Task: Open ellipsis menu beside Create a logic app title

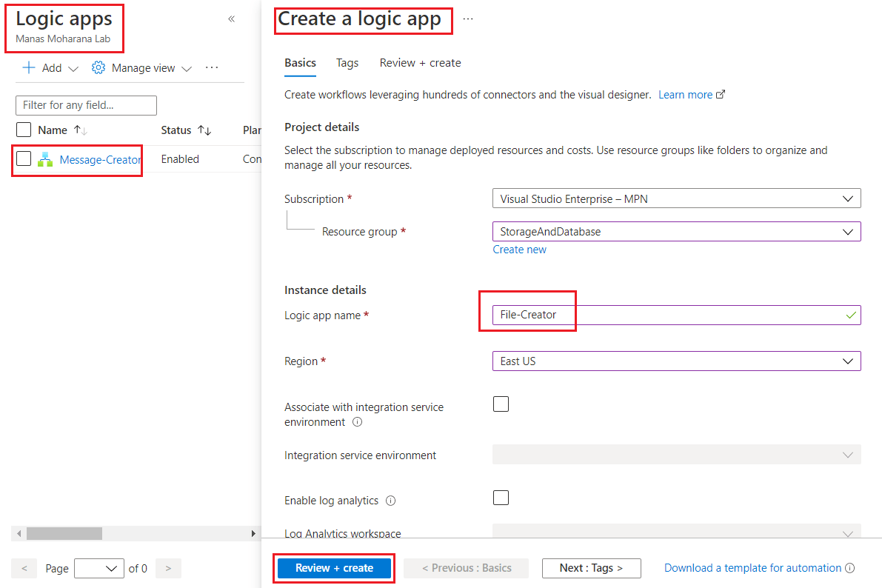Action: tap(468, 19)
